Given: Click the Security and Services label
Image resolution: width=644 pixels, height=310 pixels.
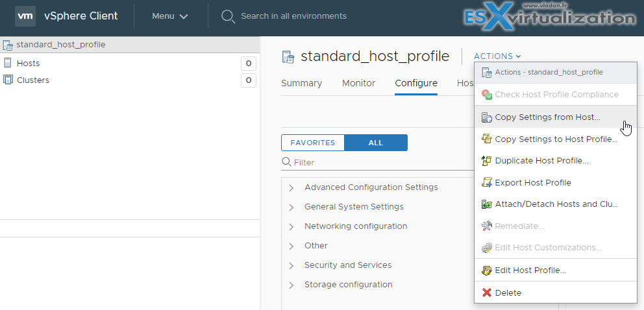Looking at the screenshot, I should coord(348,265).
